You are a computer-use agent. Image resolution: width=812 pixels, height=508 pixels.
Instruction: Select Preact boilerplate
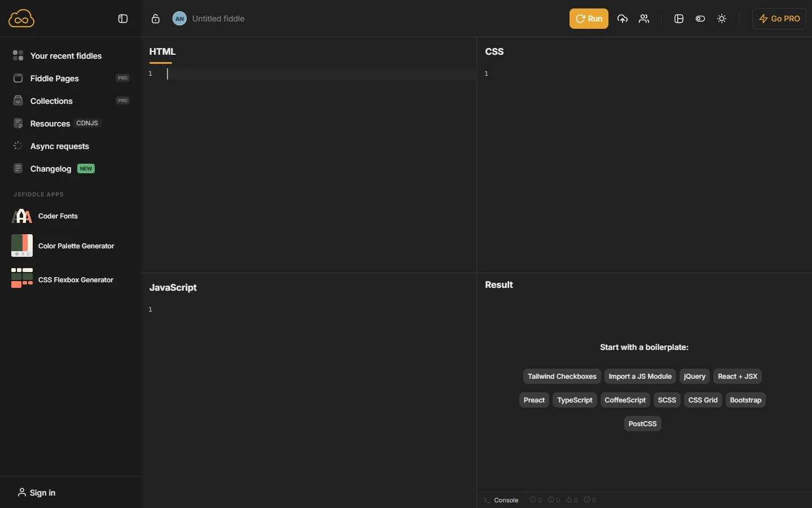[x=534, y=400]
